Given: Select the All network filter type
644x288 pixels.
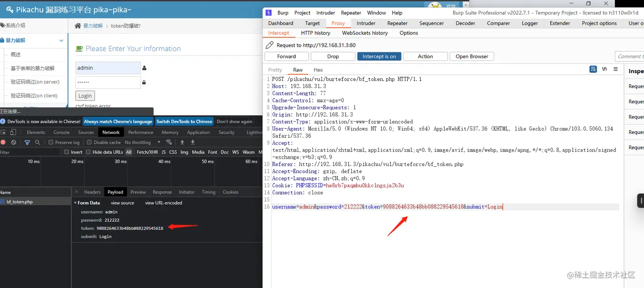Looking at the screenshot, I should [129, 152].
